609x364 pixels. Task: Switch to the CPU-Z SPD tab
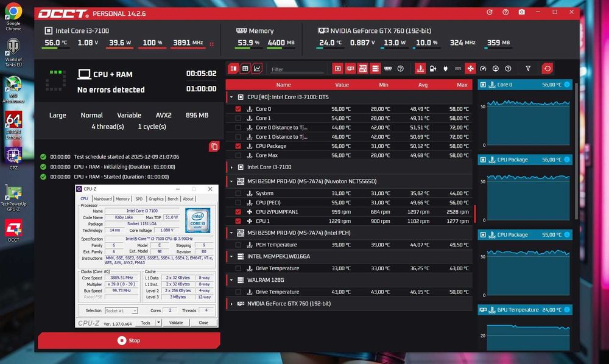pos(139,198)
